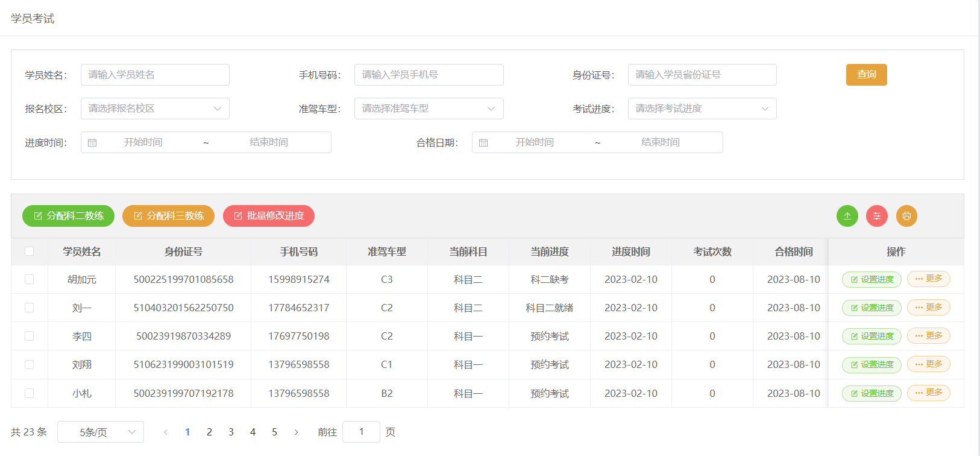Click the 学员考试 page title

33,19
